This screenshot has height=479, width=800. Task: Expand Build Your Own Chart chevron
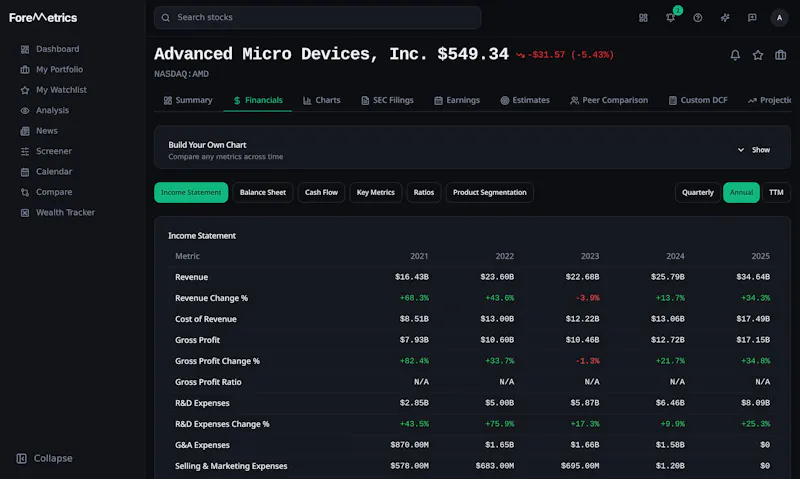(740, 150)
